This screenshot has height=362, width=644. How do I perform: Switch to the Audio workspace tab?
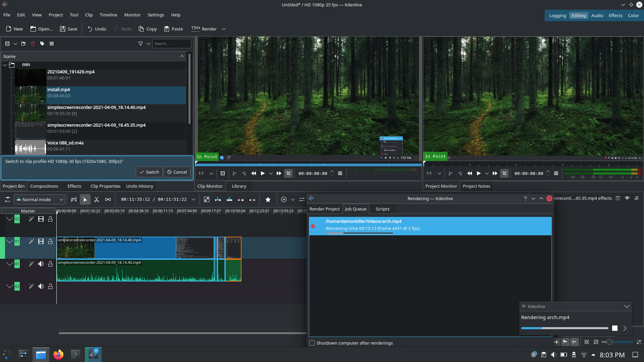coord(597,15)
